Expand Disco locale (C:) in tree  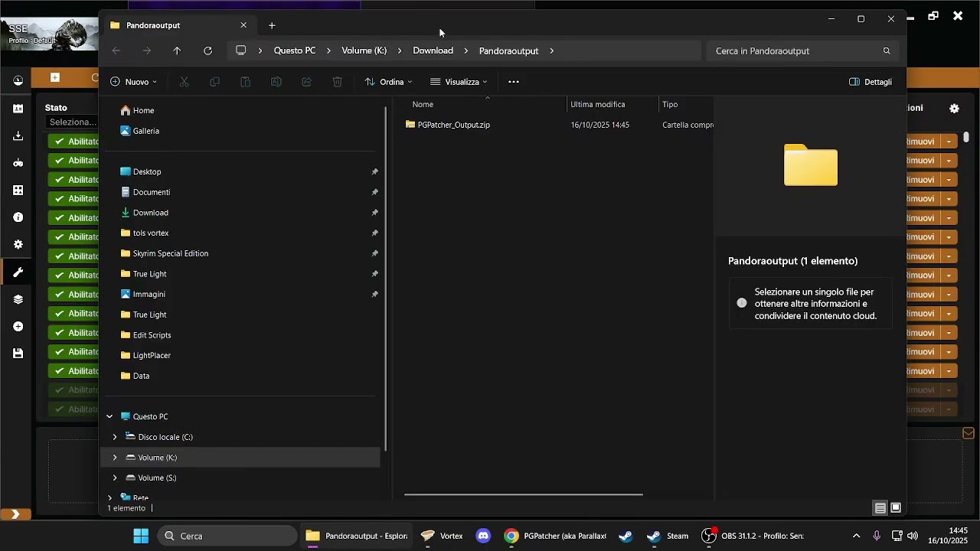pos(115,437)
